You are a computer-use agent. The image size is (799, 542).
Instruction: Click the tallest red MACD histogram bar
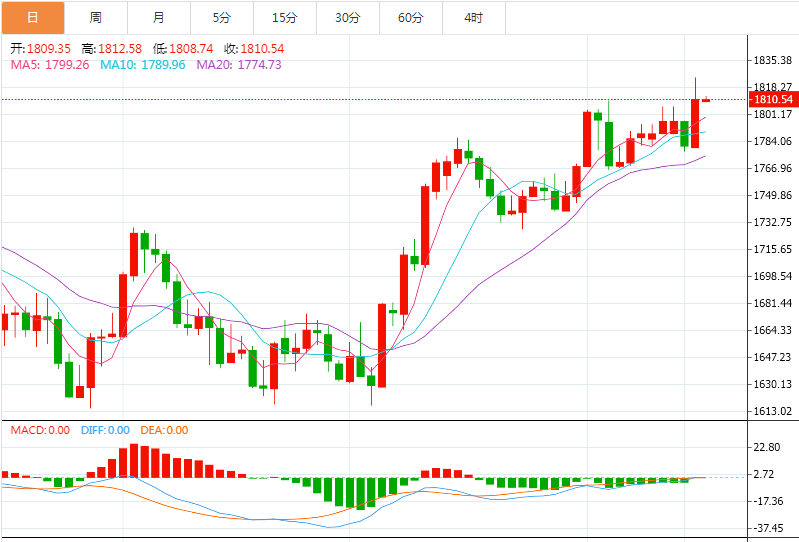(134, 460)
